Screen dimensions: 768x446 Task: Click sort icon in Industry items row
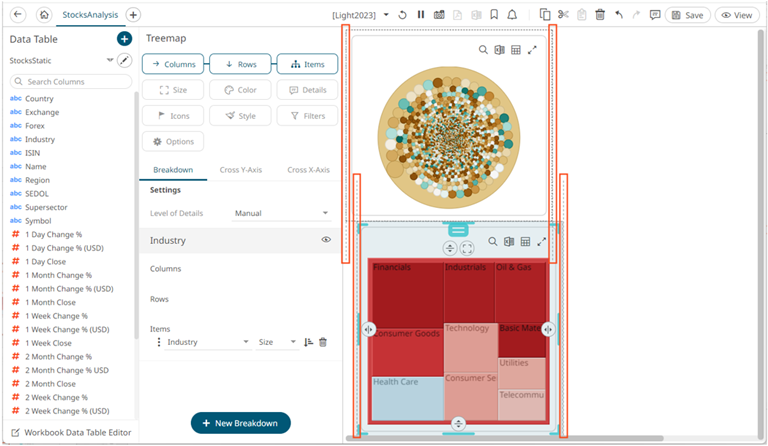coord(308,342)
